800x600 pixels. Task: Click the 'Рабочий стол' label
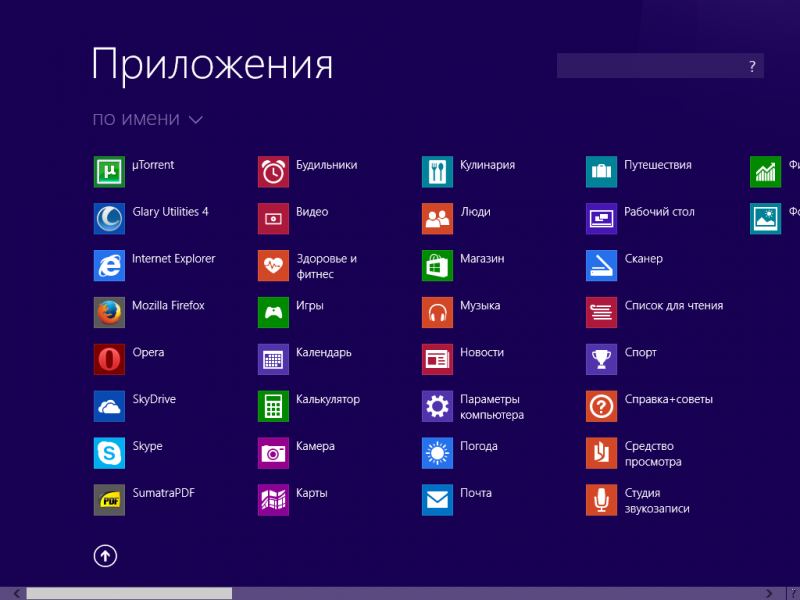pyautogui.click(x=659, y=212)
